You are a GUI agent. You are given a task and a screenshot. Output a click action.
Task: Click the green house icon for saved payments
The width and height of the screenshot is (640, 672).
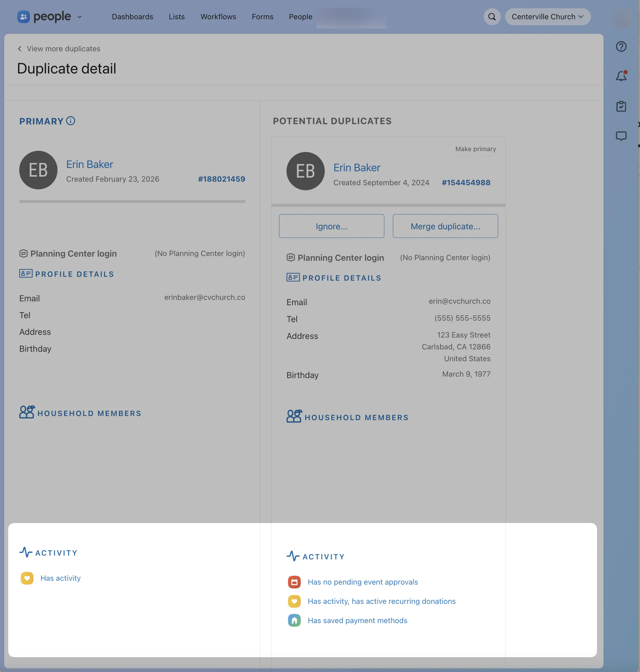click(x=295, y=620)
